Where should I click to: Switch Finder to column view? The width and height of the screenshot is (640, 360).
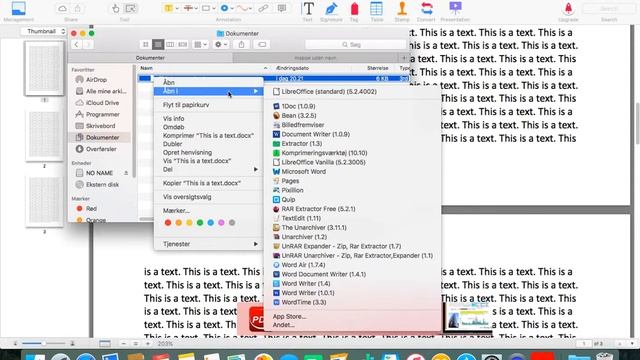[170, 44]
